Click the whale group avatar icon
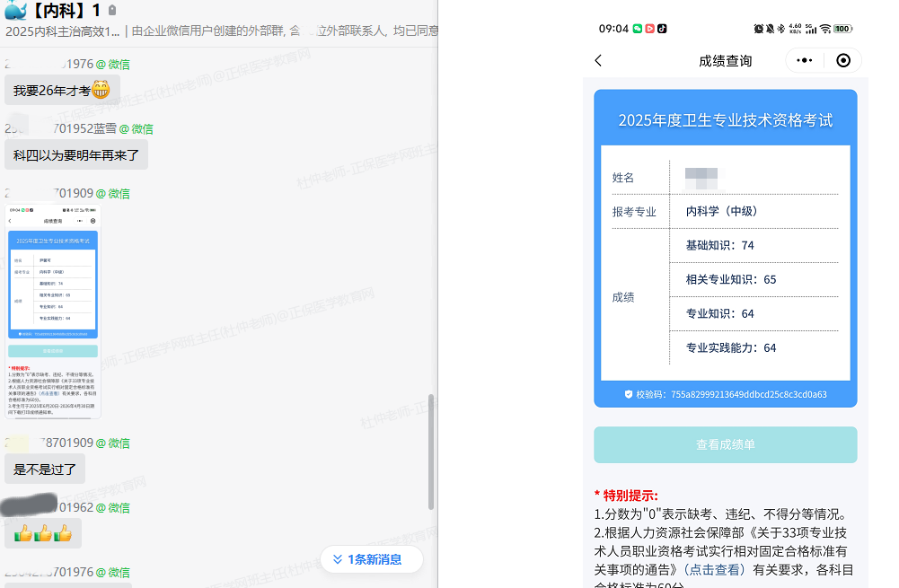 click(x=16, y=9)
